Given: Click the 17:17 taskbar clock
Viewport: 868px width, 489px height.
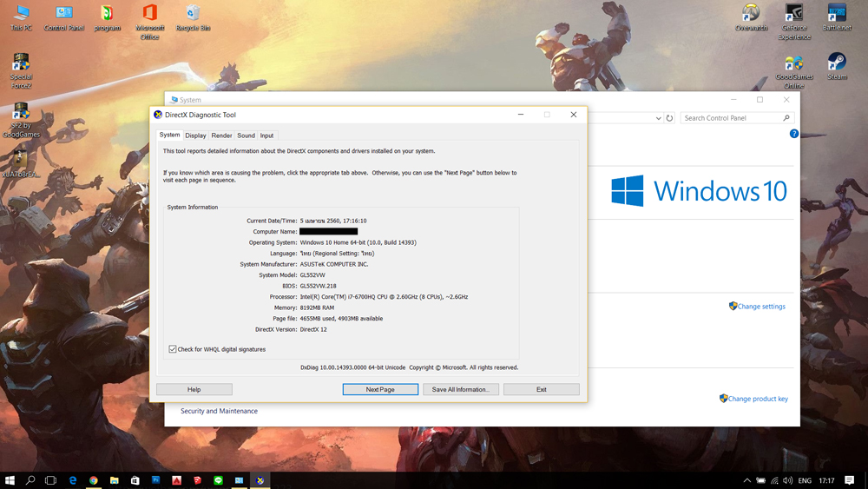Looking at the screenshot, I should (x=826, y=480).
